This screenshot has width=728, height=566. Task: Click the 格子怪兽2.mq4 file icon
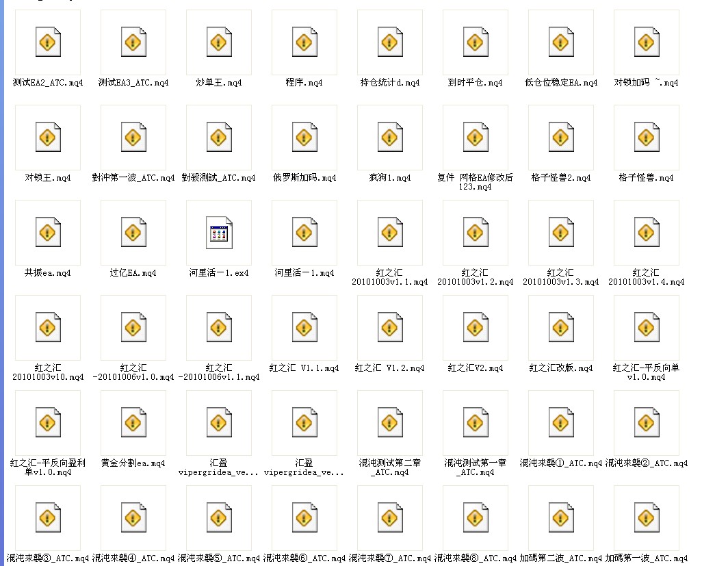pyautogui.click(x=560, y=138)
